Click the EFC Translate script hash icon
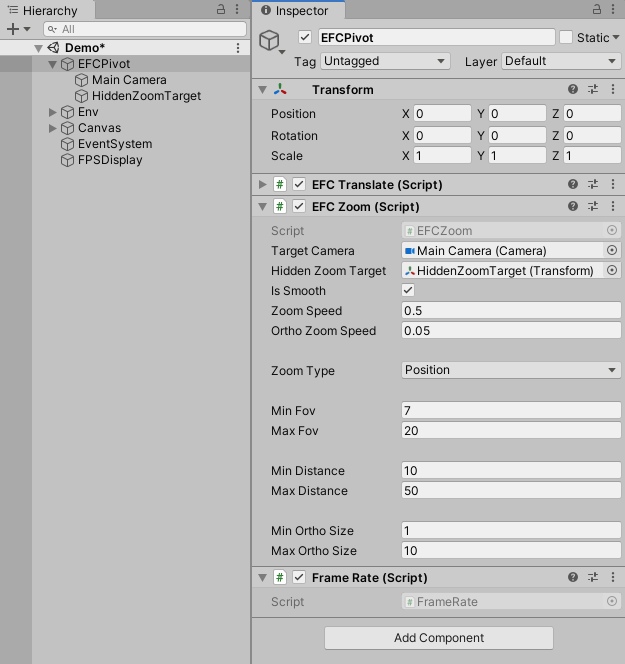The image size is (625, 664). [x=279, y=184]
